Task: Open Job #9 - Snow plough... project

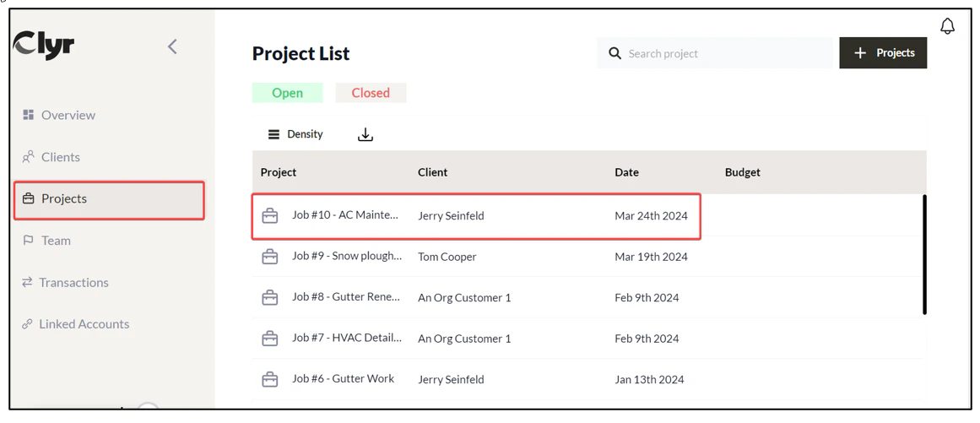Action: tap(347, 256)
